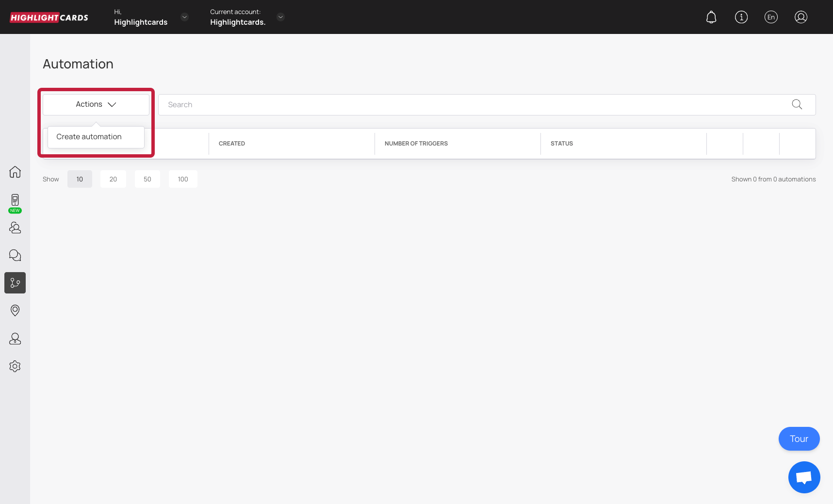
Task: Expand the Current account dropdown
Action: pos(280,17)
